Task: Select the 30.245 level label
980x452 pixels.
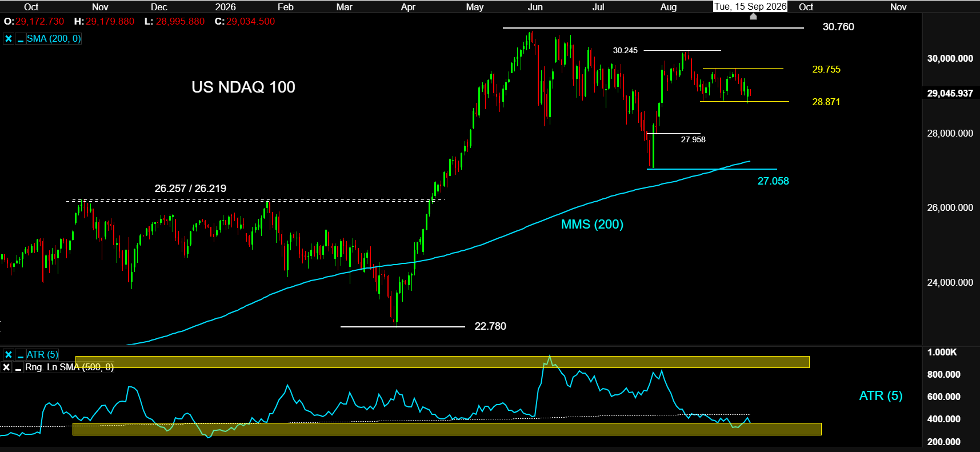Action: (625, 50)
